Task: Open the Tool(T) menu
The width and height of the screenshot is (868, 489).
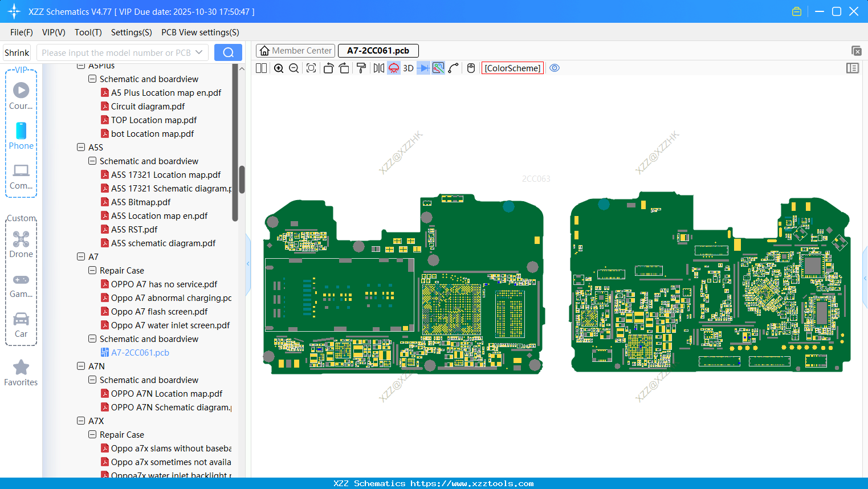Action: click(x=88, y=32)
